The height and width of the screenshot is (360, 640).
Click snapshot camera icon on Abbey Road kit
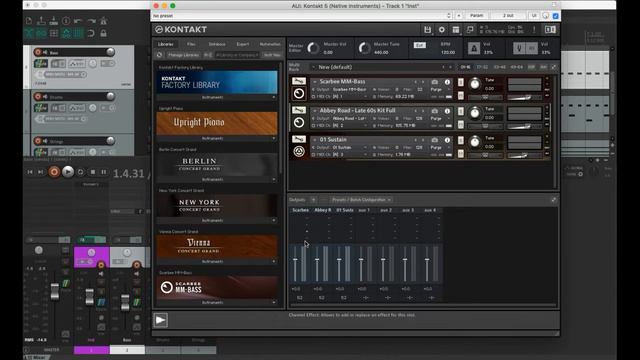coord(435,111)
